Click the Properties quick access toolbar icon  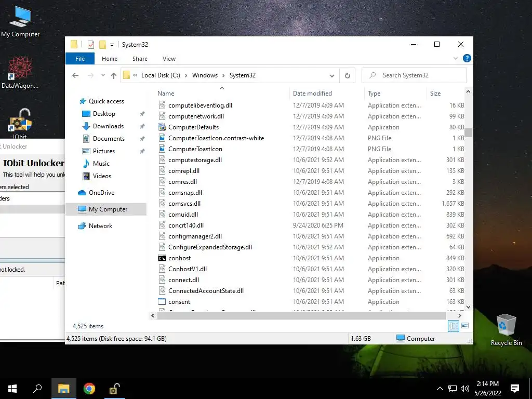(90, 45)
